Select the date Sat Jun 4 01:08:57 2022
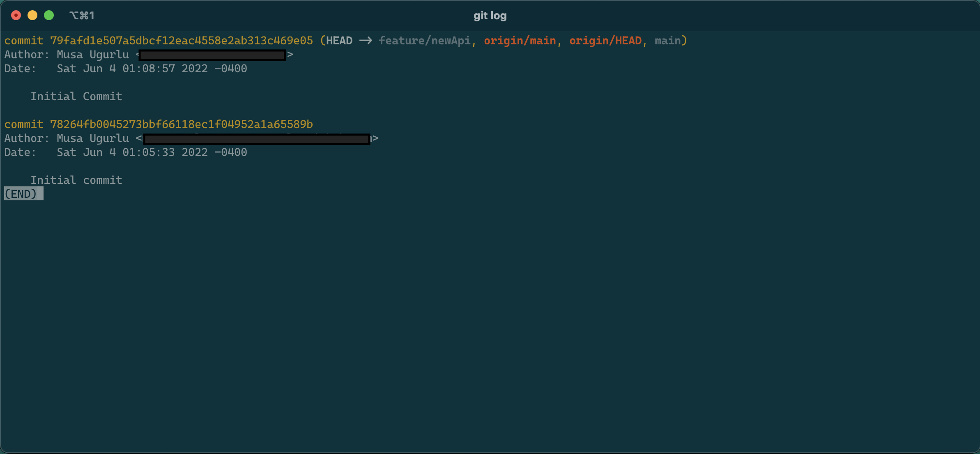 point(152,69)
